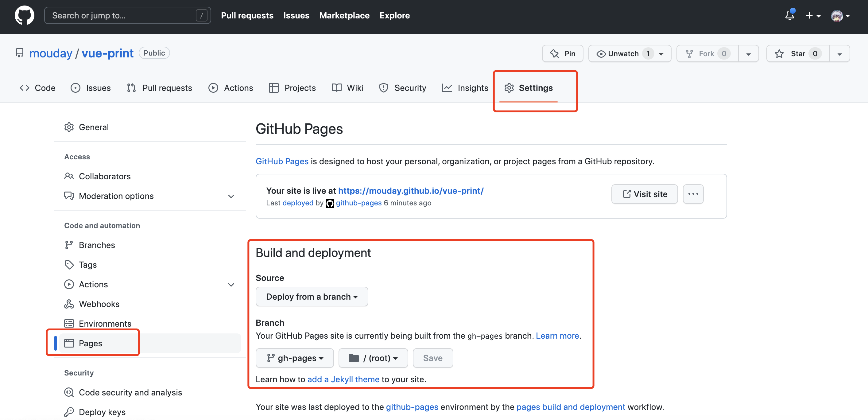Expand the sidebar Actions section
Screen dimensions: 868x420
click(x=231, y=285)
